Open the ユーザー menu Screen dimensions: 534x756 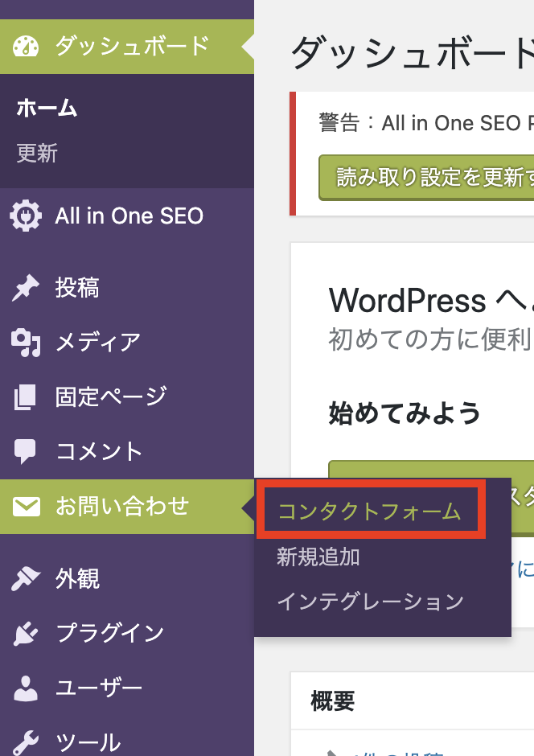127,688
